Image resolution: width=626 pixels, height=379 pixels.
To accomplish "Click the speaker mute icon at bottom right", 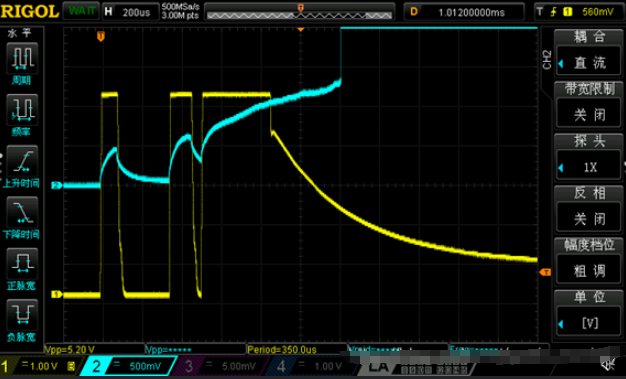I will tap(608, 364).
